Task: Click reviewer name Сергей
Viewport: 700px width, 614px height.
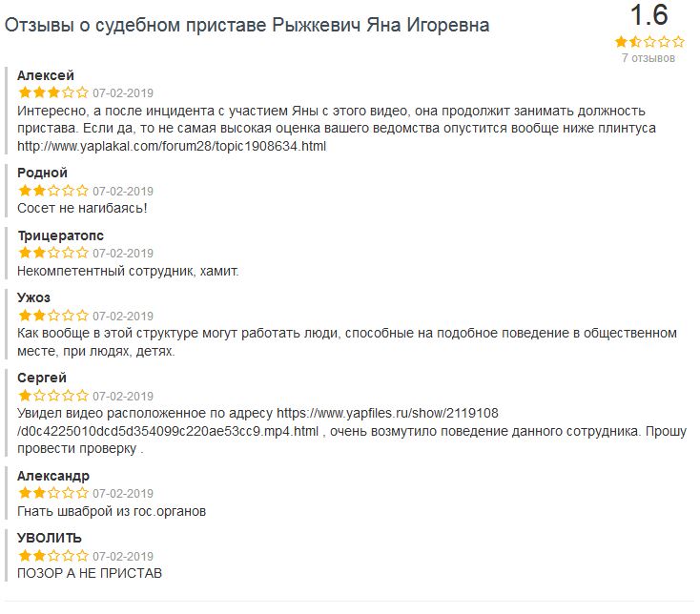Action: pos(42,378)
